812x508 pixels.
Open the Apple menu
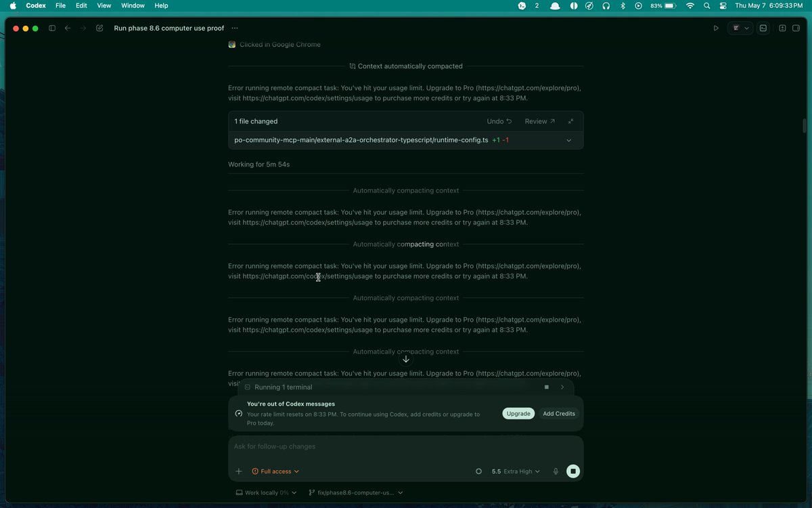[13, 5]
